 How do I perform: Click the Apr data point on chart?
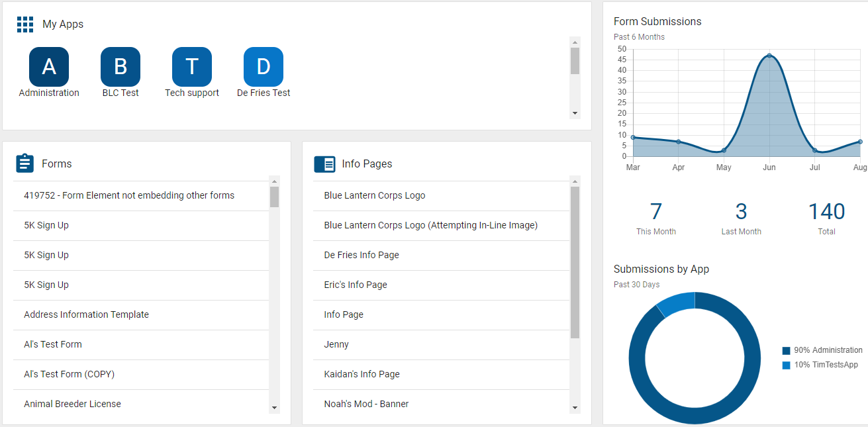pyautogui.click(x=678, y=142)
